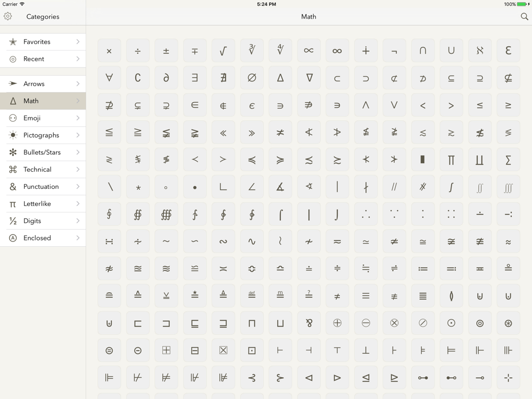
Task: Switch to the Emoji category
Action: tap(43, 118)
